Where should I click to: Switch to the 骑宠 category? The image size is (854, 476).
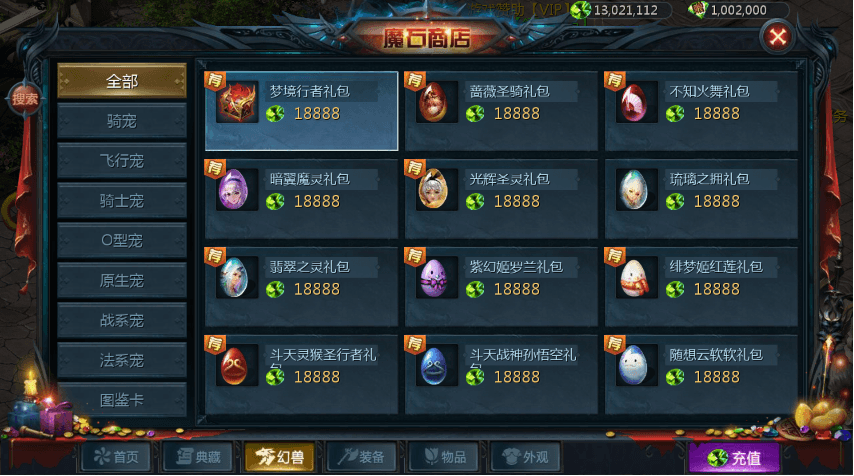122,121
